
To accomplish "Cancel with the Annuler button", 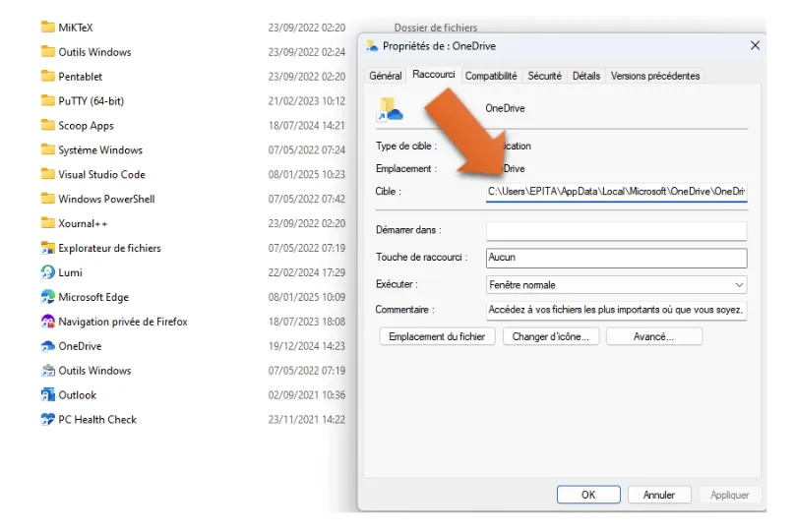I will [659, 495].
